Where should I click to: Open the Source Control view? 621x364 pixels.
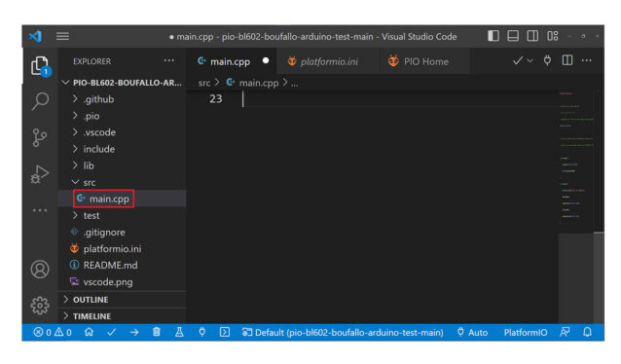[x=40, y=138]
